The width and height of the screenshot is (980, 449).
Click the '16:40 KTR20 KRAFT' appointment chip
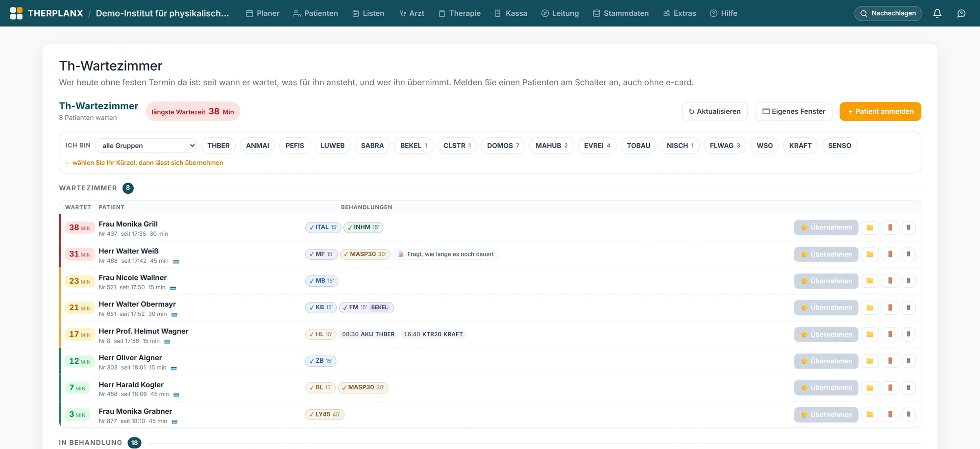point(433,334)
